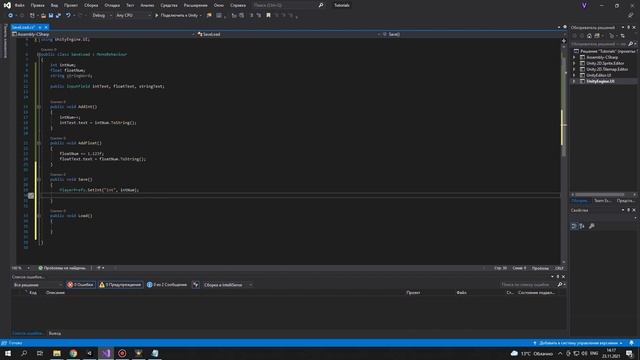Close the SaveLoad.cs tab

click(46, 27)
